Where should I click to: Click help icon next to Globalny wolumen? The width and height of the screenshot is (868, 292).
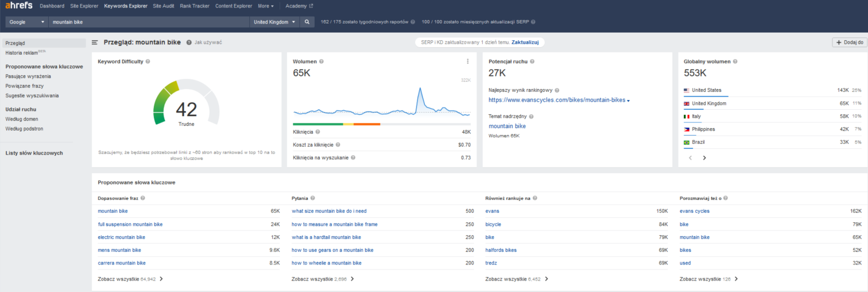pyautogui.click(x=735, y=62)
